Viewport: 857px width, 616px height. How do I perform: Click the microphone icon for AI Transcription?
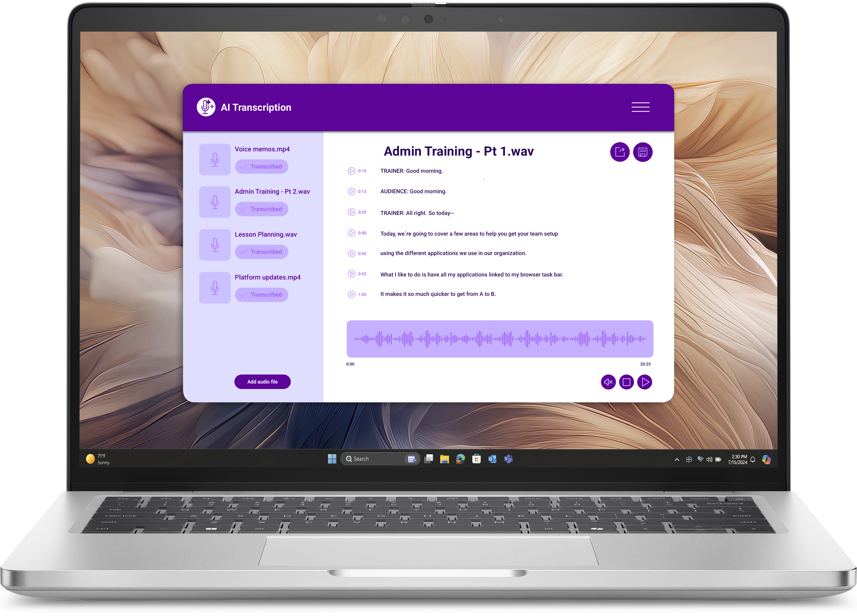(x=207, y=107)
